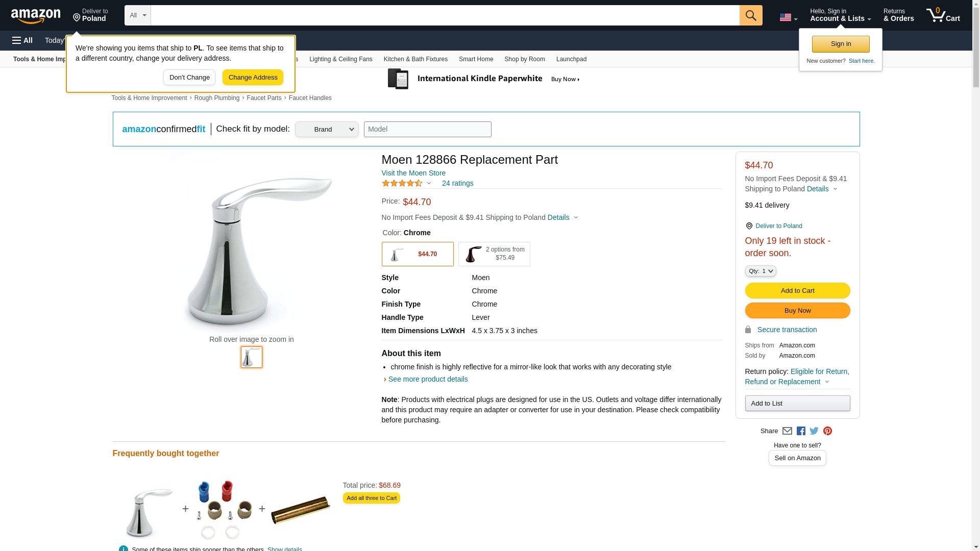Click the search magnifier button
Screen dimensions: 980x551
[x=750, y=15]
